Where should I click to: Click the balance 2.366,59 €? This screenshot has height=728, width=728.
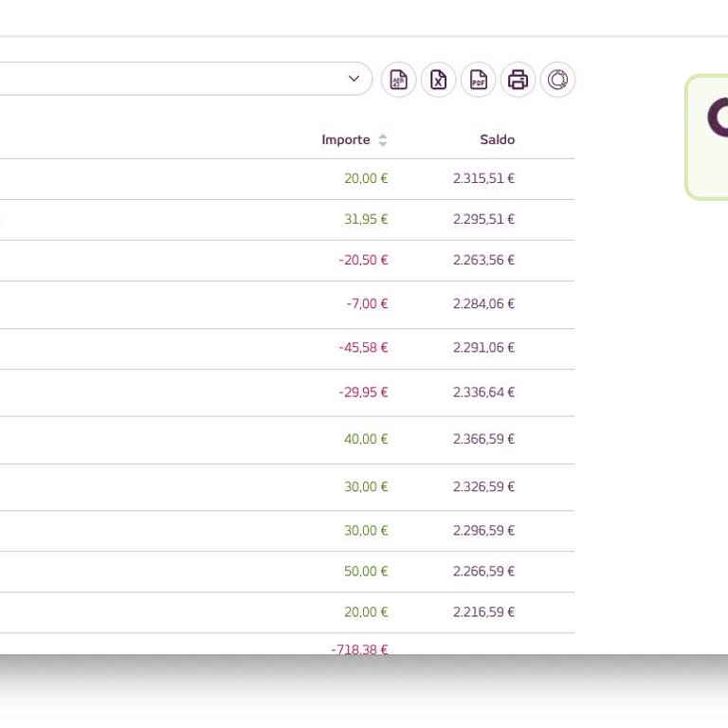483,439
